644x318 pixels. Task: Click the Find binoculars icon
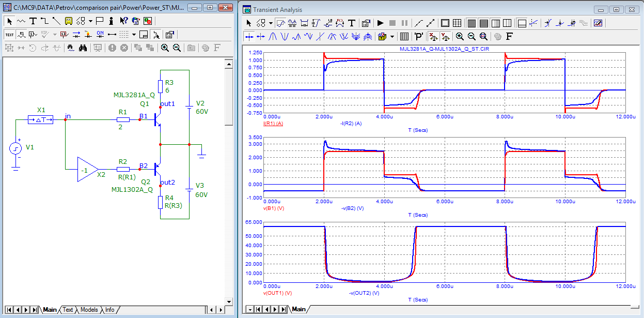[83, 48]
